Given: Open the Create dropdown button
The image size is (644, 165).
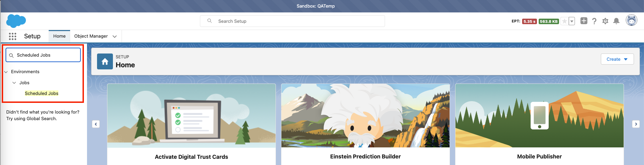Looking at the screenshot, I should (617, 59).
